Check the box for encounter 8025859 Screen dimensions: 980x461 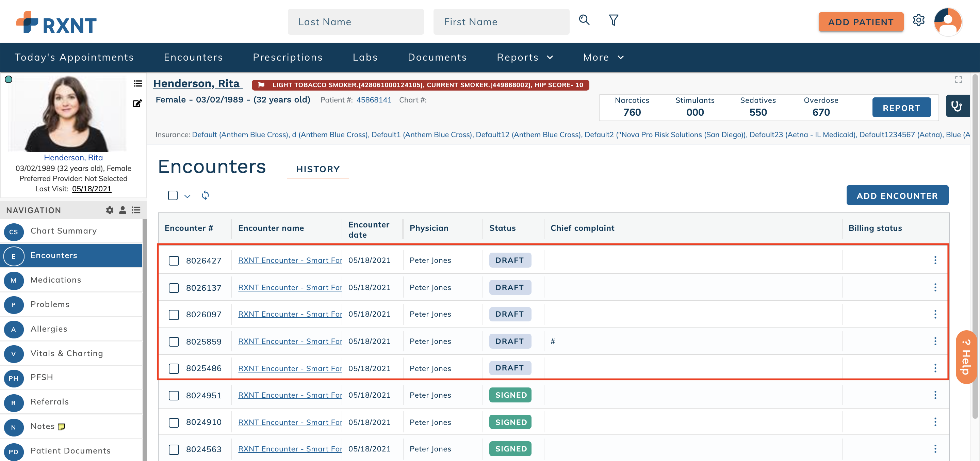pos(174,342)
